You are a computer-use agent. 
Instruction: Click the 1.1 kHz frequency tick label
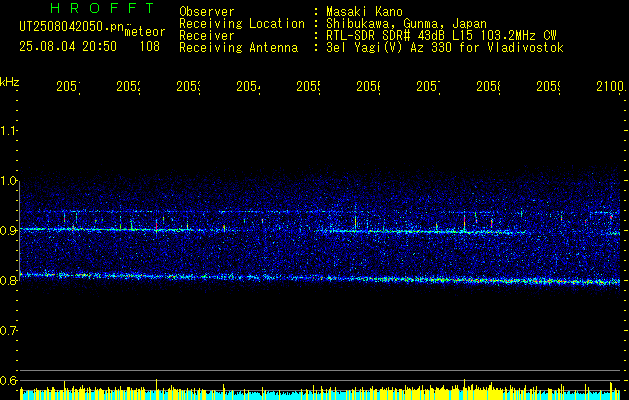8,131
